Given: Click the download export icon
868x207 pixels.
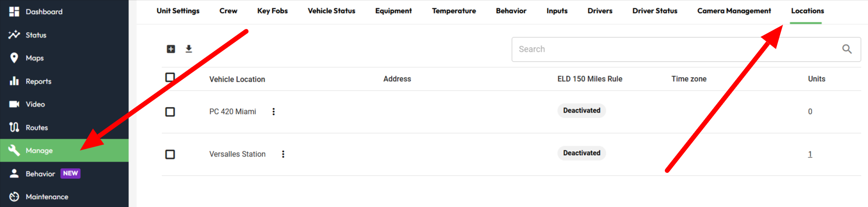Looking at the screenshot, I should tap(189, 49).
